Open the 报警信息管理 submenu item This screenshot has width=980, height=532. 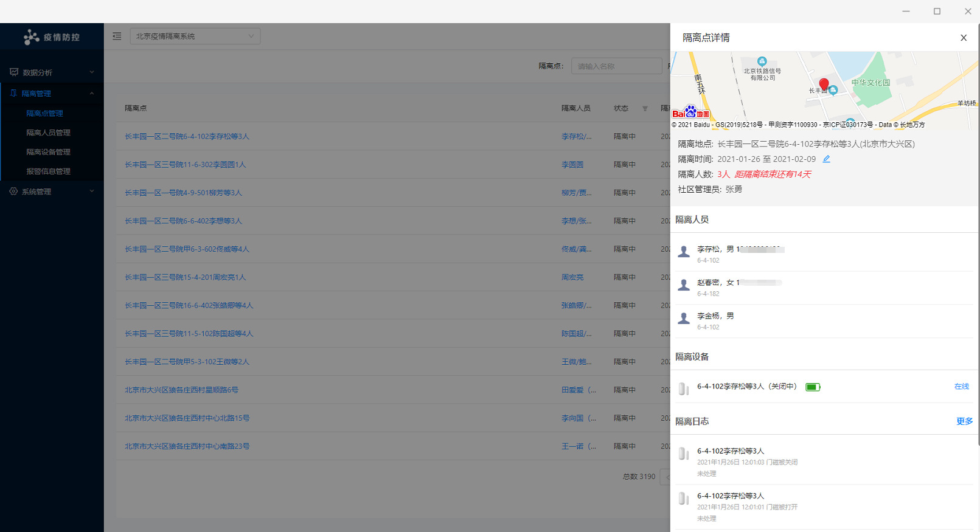[48, 171]
